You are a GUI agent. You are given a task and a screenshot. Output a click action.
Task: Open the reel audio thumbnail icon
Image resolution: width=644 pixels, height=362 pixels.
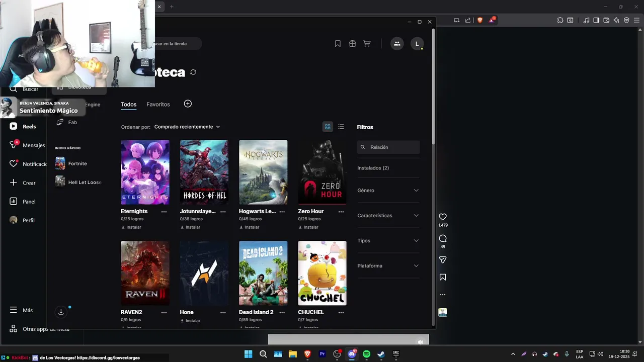click(x=443, y=312)
